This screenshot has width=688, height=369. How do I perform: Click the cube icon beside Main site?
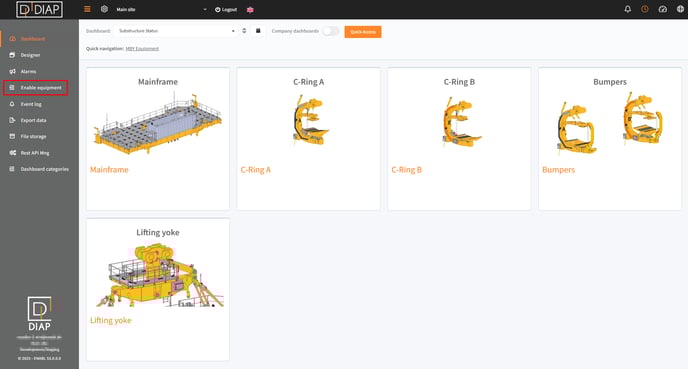[x=104, y=9]
